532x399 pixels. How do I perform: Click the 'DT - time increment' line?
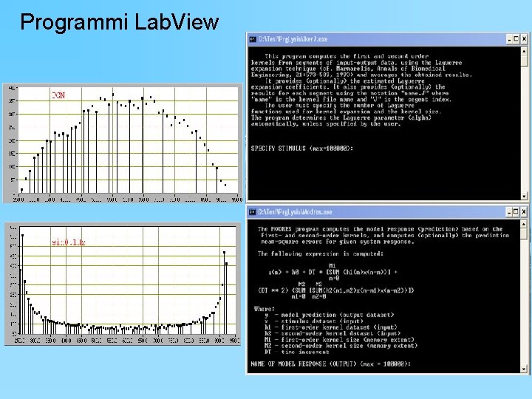click(296, 352)
